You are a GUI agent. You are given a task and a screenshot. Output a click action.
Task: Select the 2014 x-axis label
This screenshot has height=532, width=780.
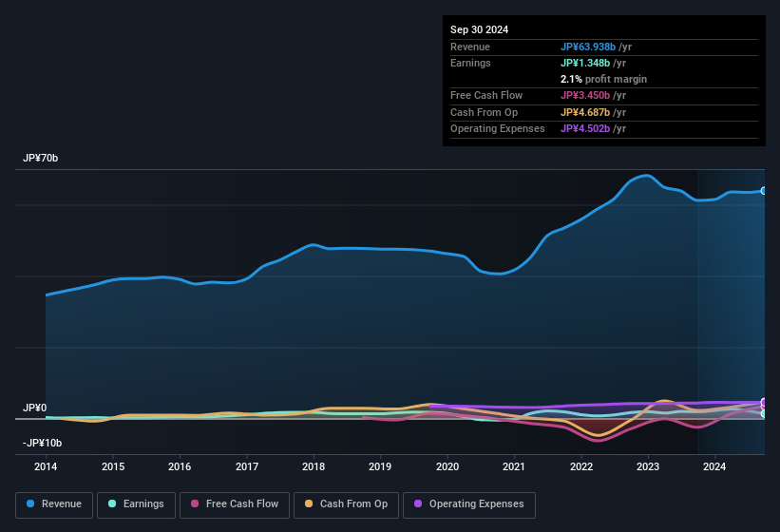(x=46, y=466)
